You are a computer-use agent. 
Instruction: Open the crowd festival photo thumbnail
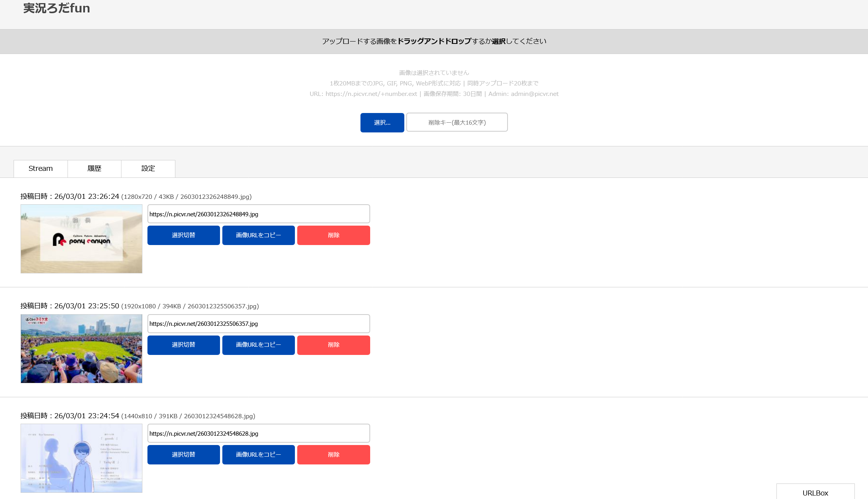point(81,349)
